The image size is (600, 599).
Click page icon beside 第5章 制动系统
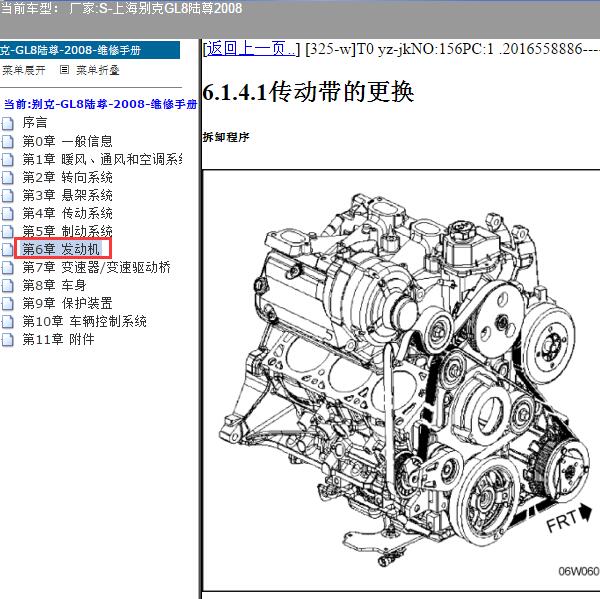pos(7,231)
